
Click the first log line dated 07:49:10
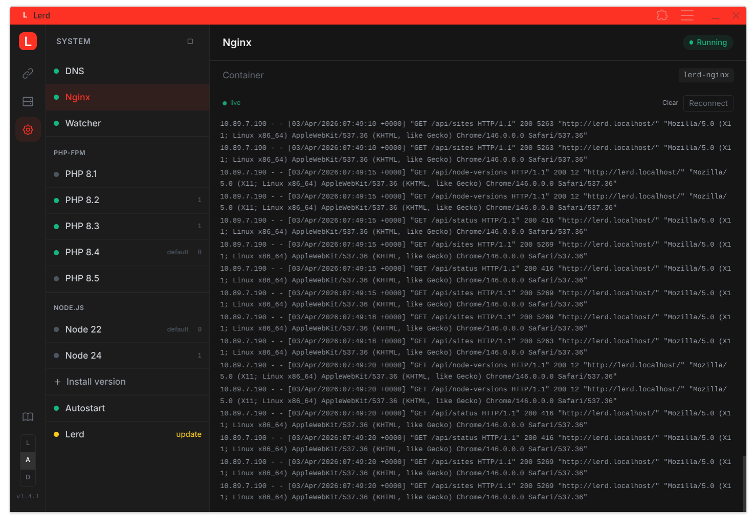point(476,129)
